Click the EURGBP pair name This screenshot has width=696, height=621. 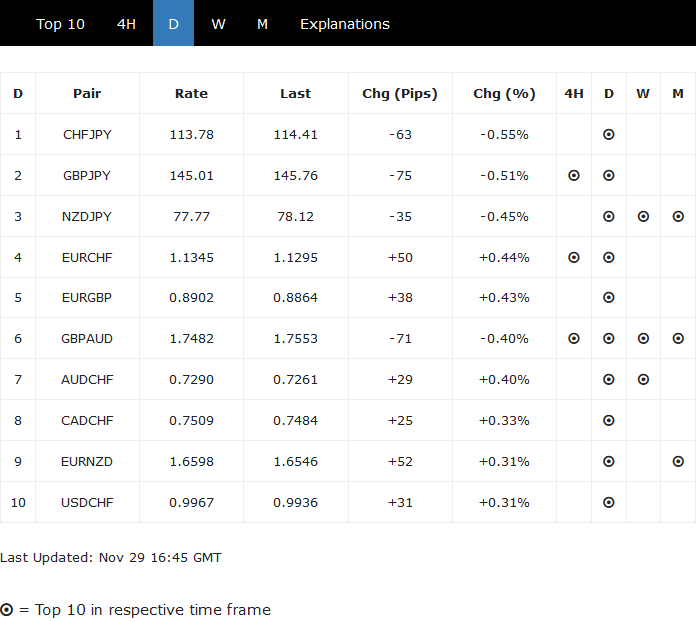(87, 298)
